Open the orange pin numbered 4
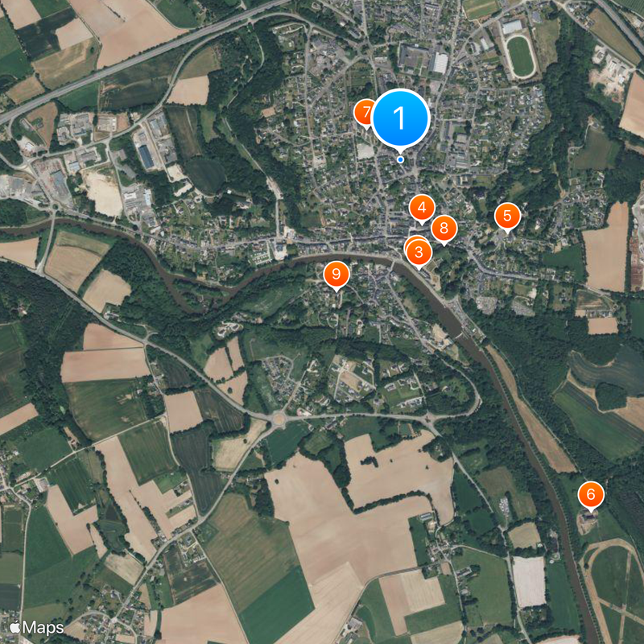The height and width of the screenshot is (644, 644). tap(422, 208)
